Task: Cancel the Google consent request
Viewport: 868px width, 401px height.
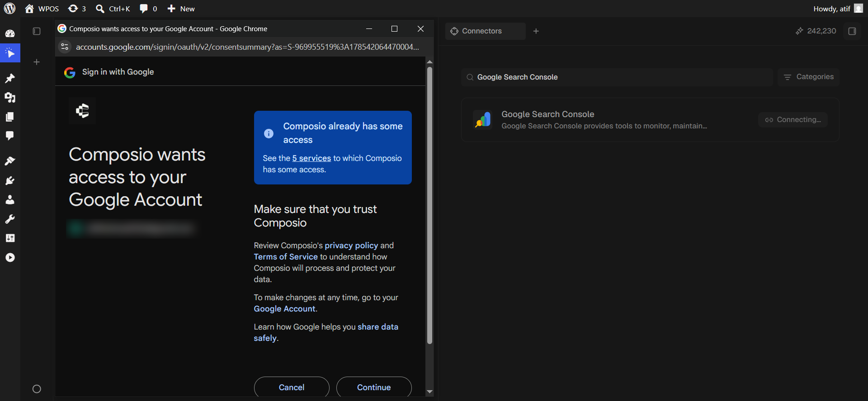Action: (x=292, y=387)
